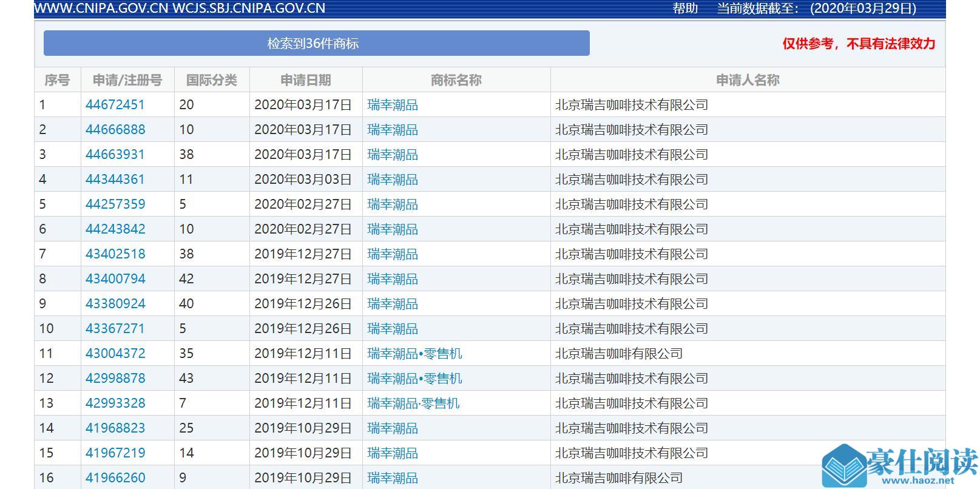
Task: Open registration number 42993328
Action: (115, 403)
